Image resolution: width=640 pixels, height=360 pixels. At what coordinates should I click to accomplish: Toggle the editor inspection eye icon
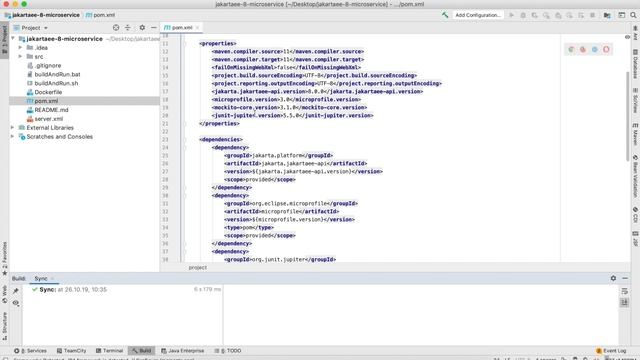(627, 37)
